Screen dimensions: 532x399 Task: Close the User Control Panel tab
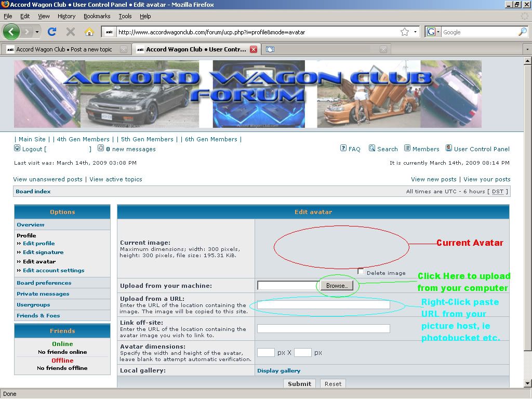point(253,49)
